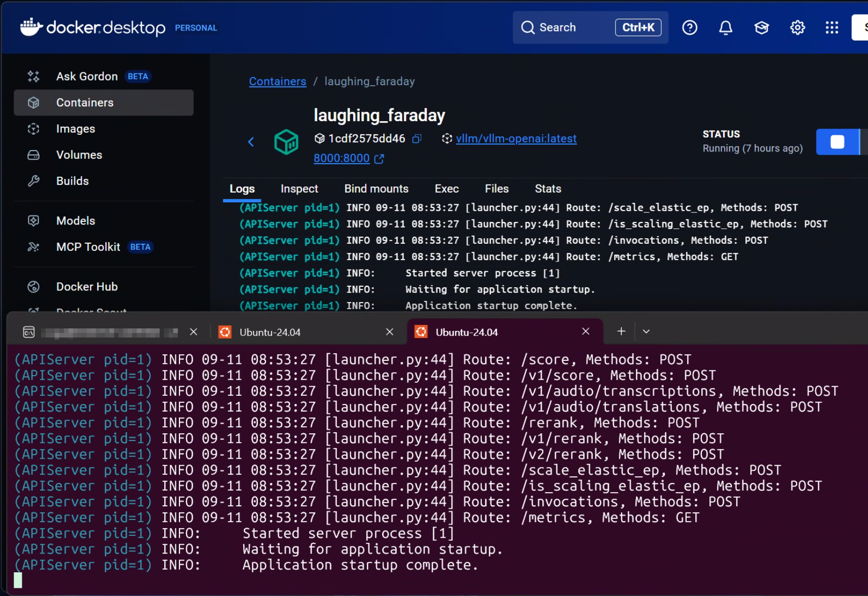The height and width of the screenshot is (596, 868).
Task: Click the MCP Toolkit sidebar icon
Action: point(33,247)
